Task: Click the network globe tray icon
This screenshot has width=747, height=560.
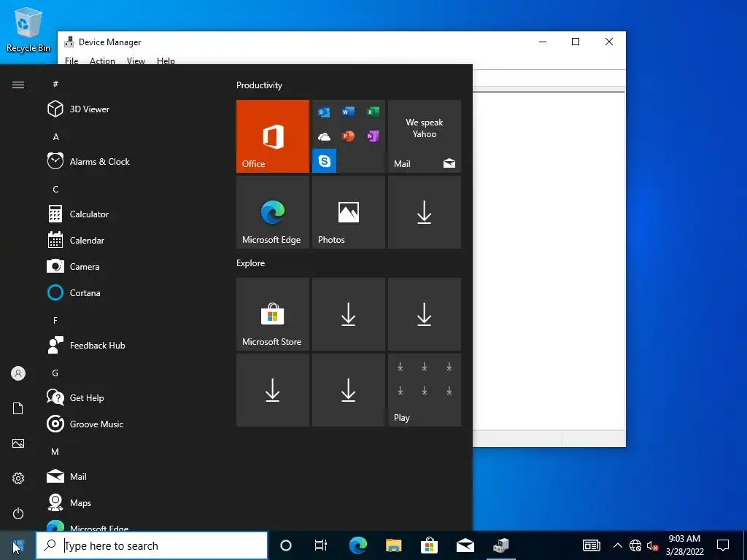Action: pos(635,545)
